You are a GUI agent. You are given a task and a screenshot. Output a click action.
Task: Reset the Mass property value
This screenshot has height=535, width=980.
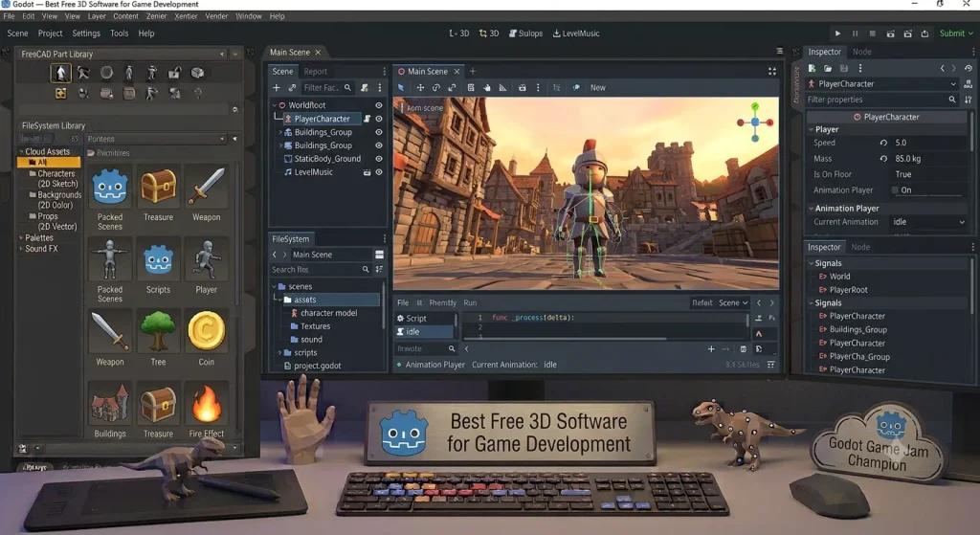click(x=883, y=159)
